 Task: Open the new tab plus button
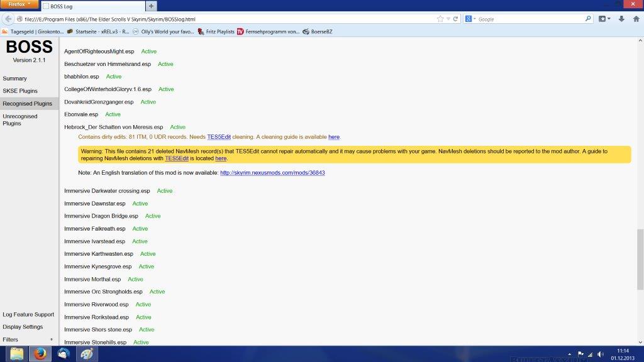[x=152, y=6]
